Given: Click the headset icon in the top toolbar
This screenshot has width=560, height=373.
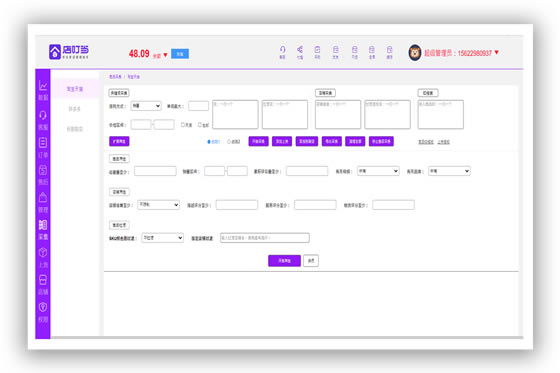Looking at the screenshot, I should pos(282,52).
